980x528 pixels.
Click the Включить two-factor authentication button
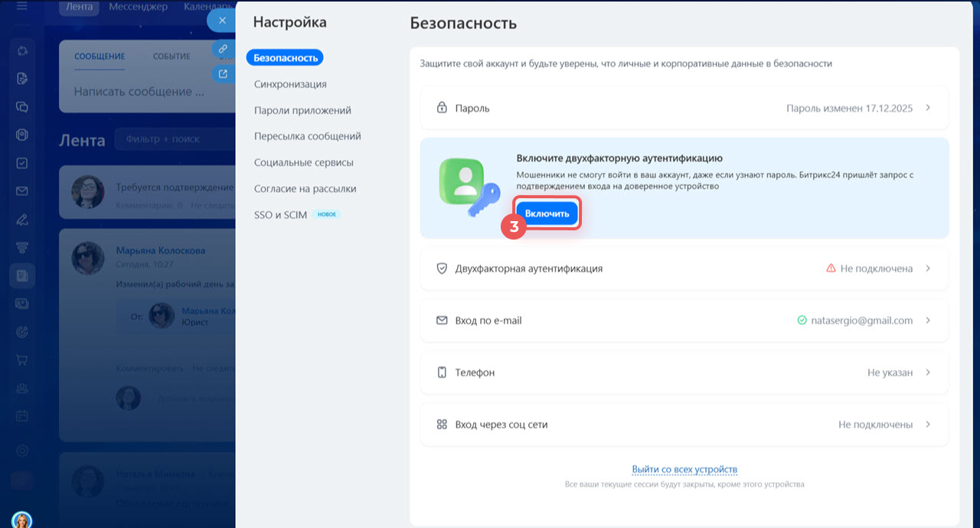tap(547, 213)
